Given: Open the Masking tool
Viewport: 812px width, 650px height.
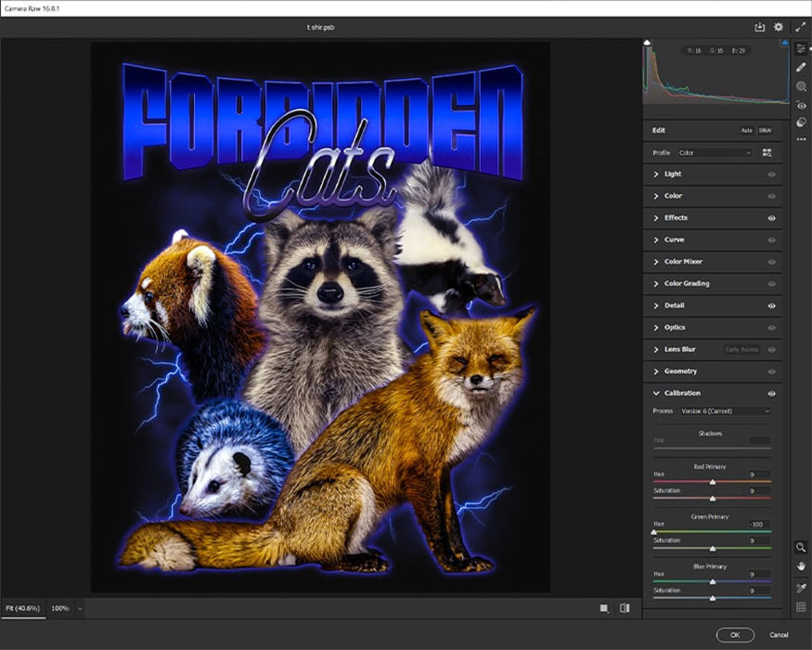Looking at the screenshot, I should [x=801, y=86].
